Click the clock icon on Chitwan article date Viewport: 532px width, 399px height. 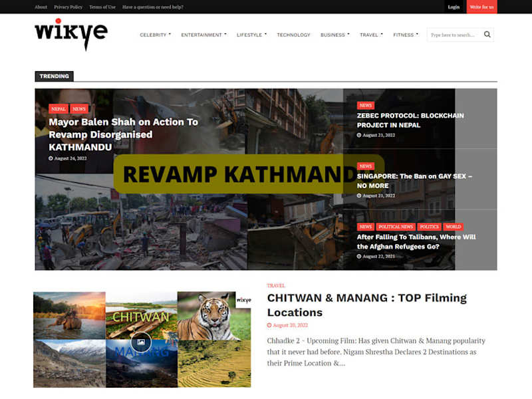[269, 325]
